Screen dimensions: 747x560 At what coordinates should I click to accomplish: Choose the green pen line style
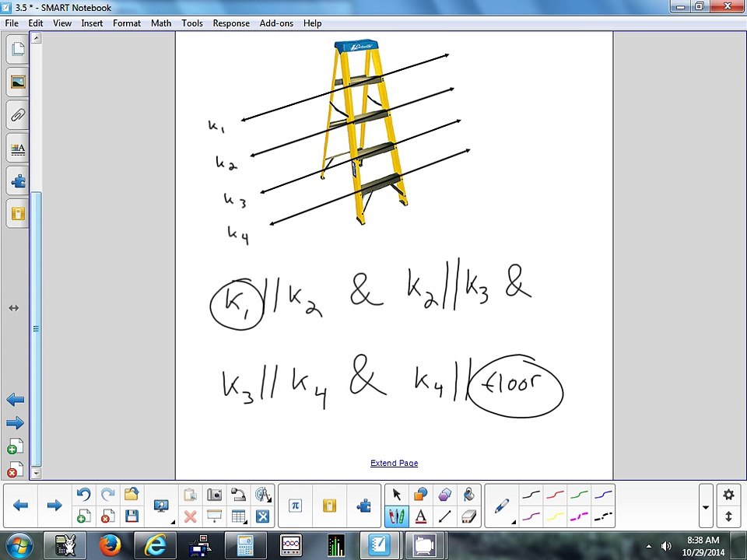pyautogui.click(x=579, y=495)
